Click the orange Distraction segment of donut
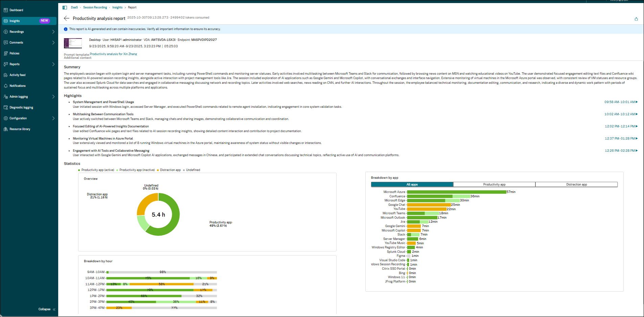The height and width of the screenshot is (317, 644). (145, 202)
